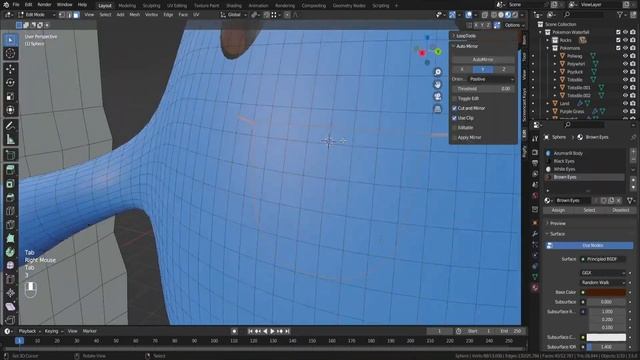Viewport: 640px width, 360px height.
Task: Click the AutoMirror button
Action: click(x=483, y=60)
